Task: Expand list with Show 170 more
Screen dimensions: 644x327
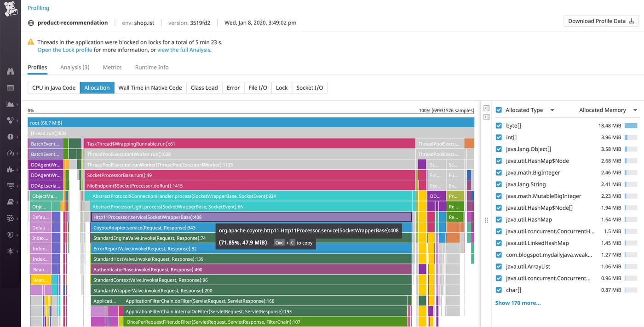Action: click(x=517, y=303)
